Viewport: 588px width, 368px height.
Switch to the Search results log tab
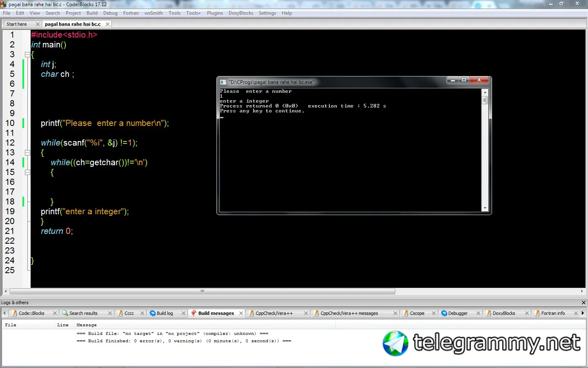[83, 313]
